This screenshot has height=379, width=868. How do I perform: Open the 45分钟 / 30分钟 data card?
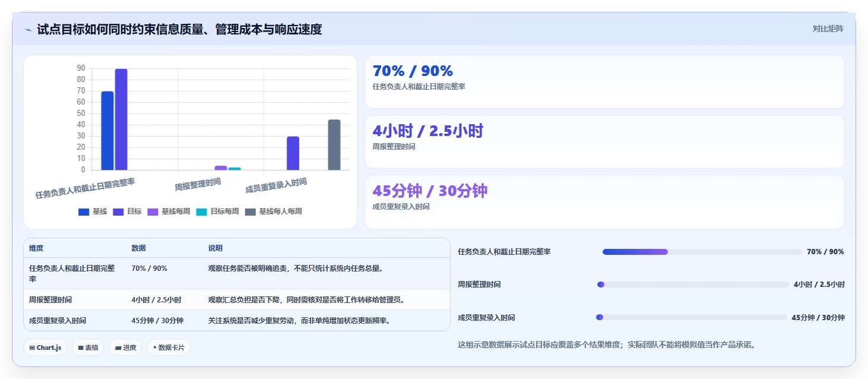pyautogui.click(x=604, y=201)
